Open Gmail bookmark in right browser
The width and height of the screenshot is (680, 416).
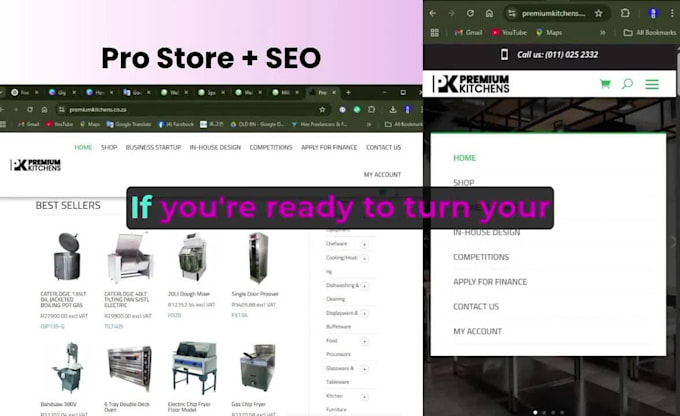tap(468, 33)
